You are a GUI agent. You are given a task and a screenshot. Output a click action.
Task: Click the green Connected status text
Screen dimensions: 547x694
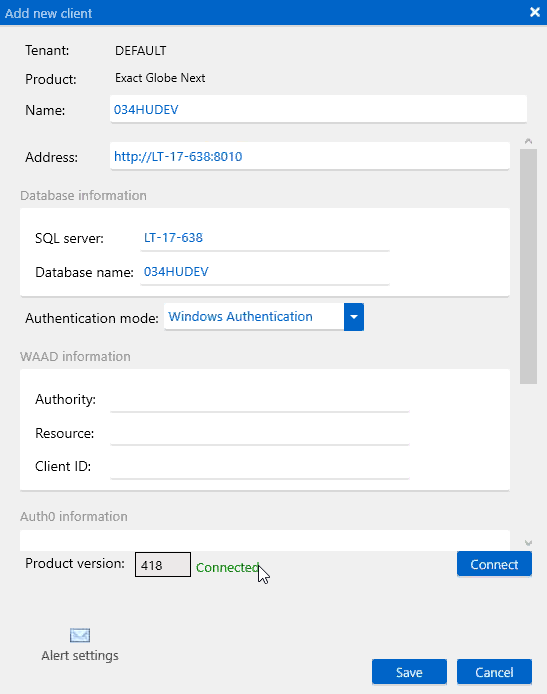coord(227,567)
